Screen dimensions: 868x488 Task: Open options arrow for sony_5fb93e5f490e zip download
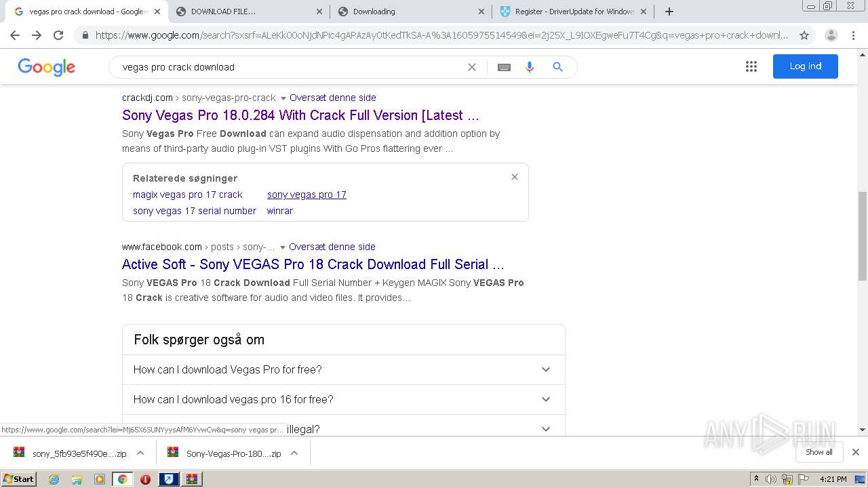140,453
